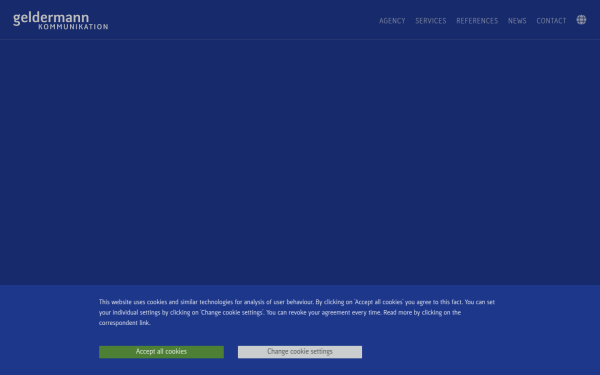This screenshot has width=600, height=375.
Task: Open the References menu item
Action: coord(477,21)
